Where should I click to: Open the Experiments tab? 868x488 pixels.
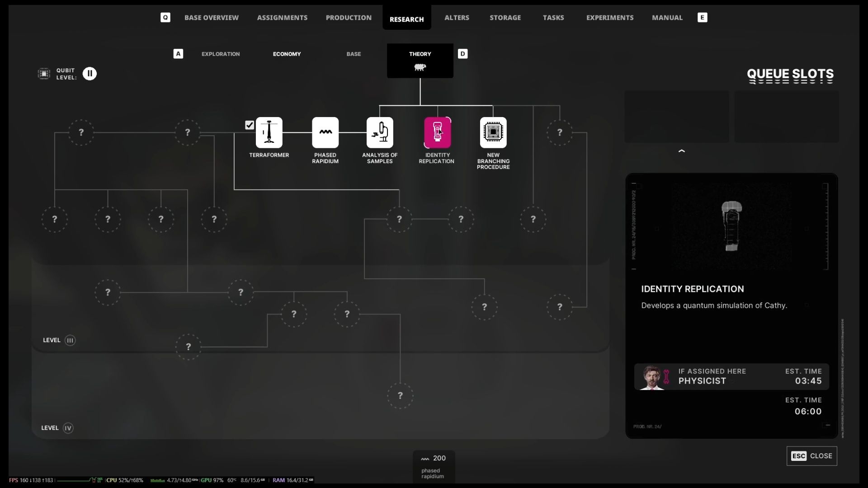click(x=610, y=18)
